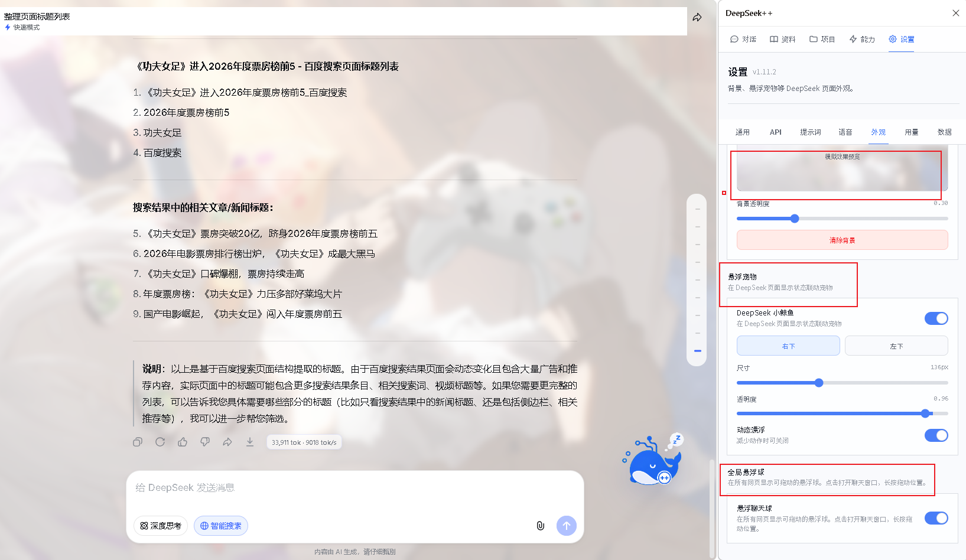Image resolution: width=966 pixels, height=560 pixels.
Task: Click list item '2026年度票房榜前5'
Action: click(186, 112)
